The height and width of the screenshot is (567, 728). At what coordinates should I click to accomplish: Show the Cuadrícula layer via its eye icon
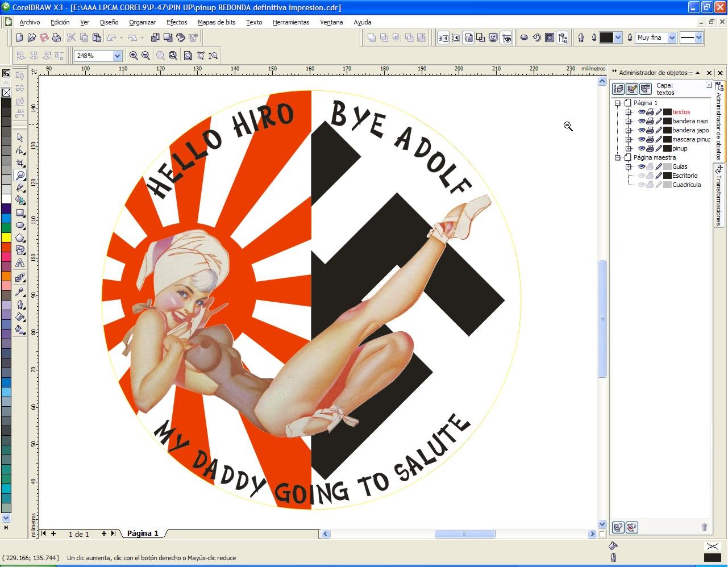(642, 185)
